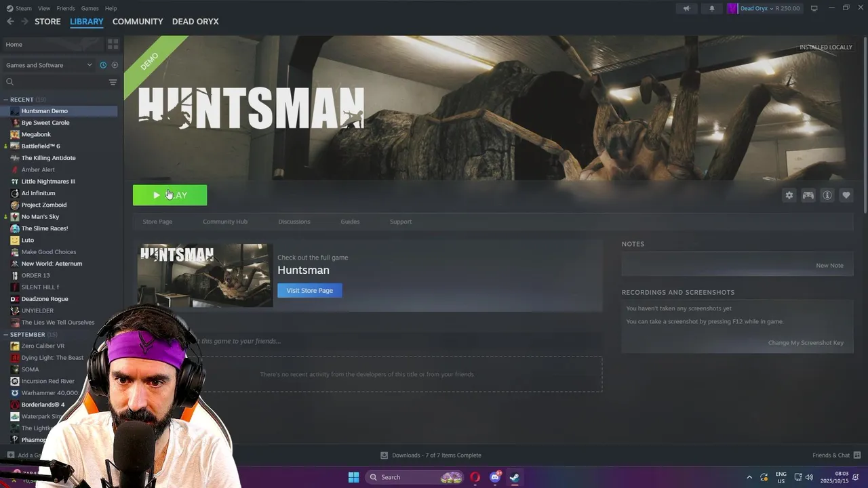The image size is (868, 488).
Task: Switch to the COMMUNITY tab
Action: coord(138,22)
